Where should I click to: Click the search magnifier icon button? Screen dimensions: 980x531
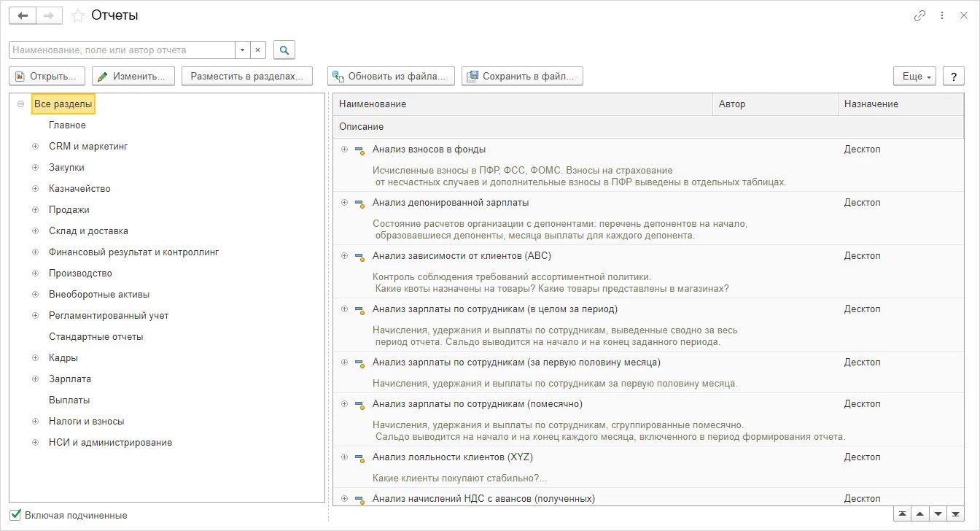(x=284, y=50)
